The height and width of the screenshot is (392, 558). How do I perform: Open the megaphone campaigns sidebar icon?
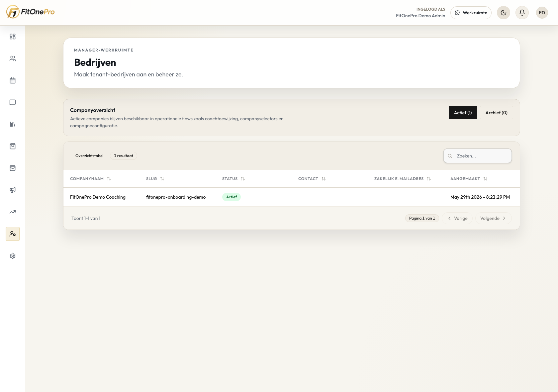(13, 190)
